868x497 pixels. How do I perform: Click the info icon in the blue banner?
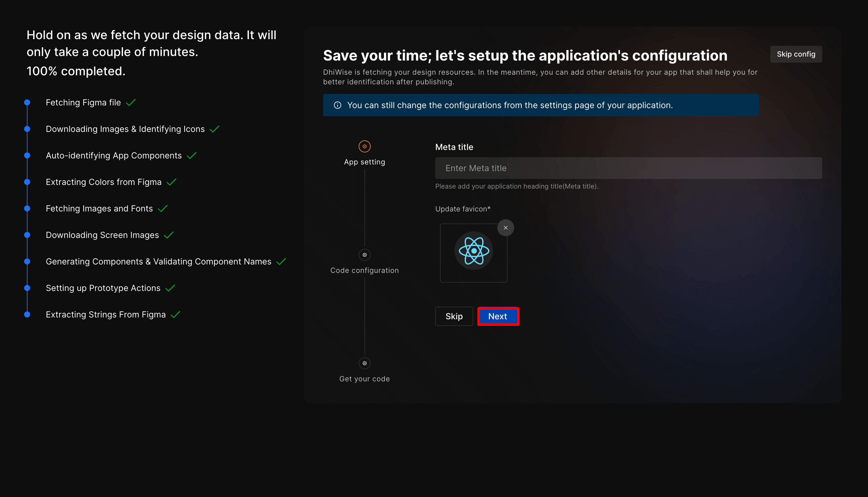tap(337, 105)
